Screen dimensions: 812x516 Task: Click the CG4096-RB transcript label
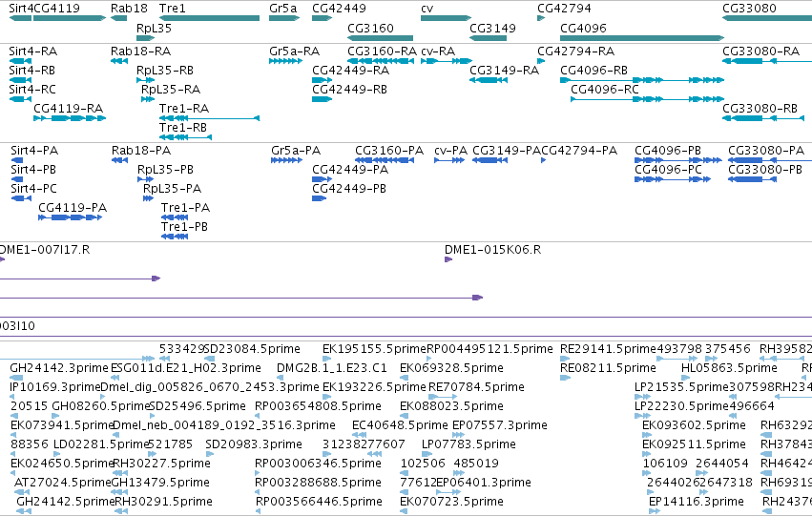point(594,71)
